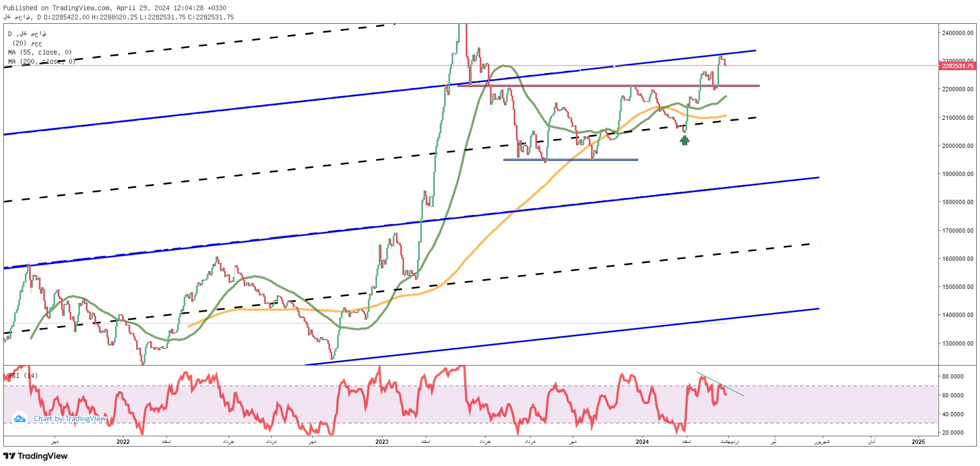Click the 2022 year label on the time axis

(123, 442)
